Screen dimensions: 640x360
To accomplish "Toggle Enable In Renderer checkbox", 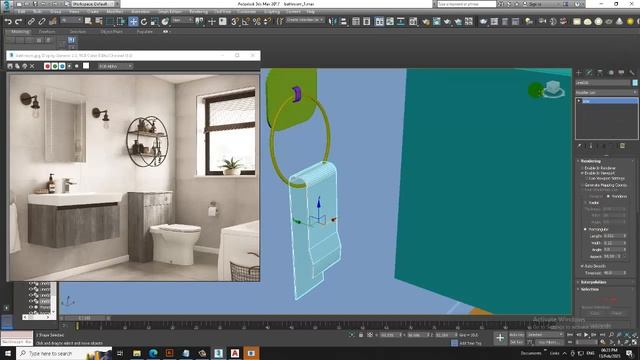I will pyautogui.click(x=582, y=168).
